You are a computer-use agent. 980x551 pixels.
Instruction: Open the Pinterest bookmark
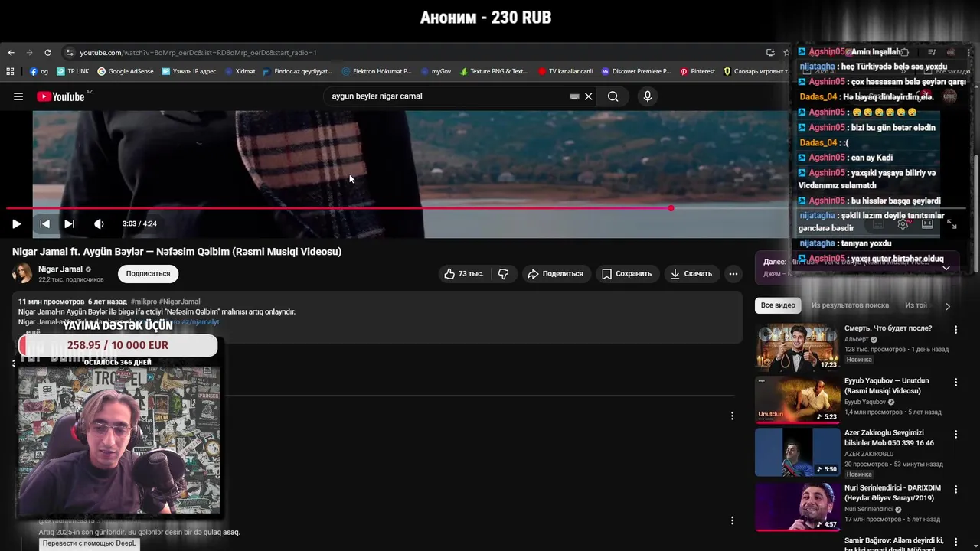click(697, 71)
